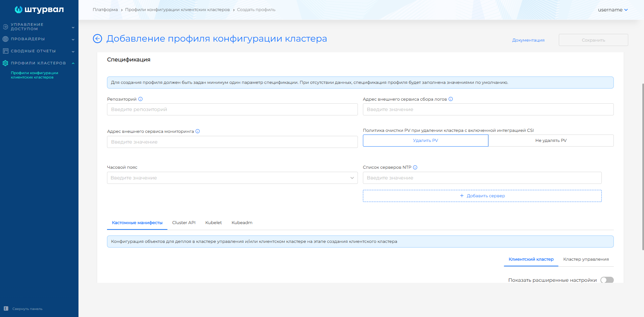Select the Удалить PV option
The image size is (644, 317).
426,141
